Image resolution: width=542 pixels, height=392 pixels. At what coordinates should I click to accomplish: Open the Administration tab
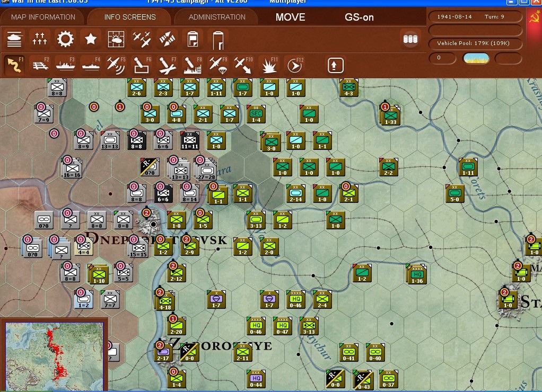[x=217, y=17]
